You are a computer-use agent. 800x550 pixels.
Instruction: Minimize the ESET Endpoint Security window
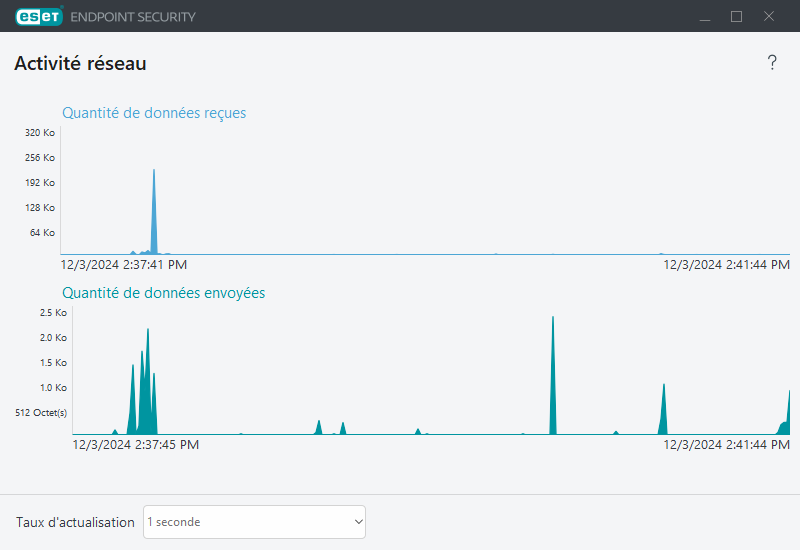pyautogui.click(x=705, y=16)
